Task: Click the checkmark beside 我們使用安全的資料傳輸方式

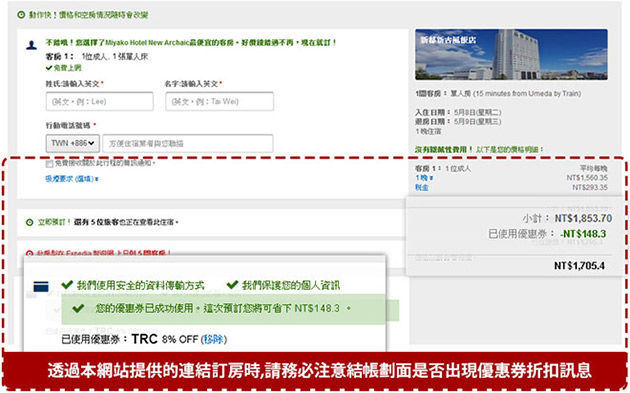Action: pyautogui.click(x=67, y=285)
